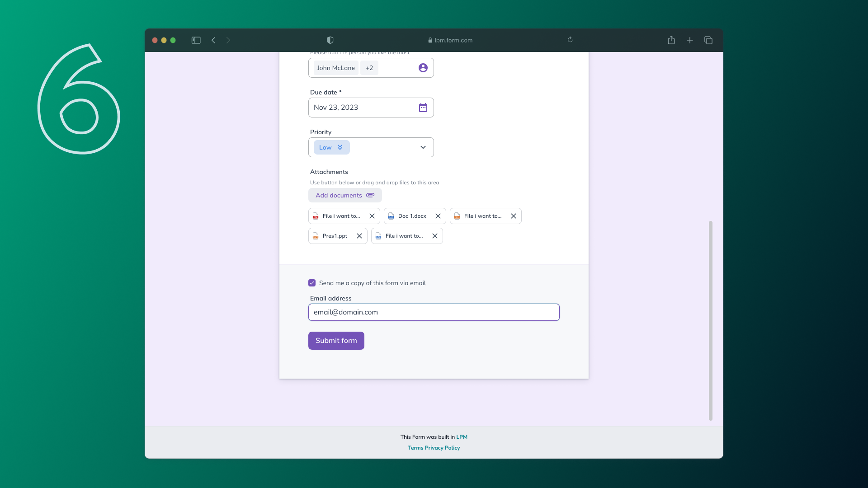Open the Terms link

(415, 448)
